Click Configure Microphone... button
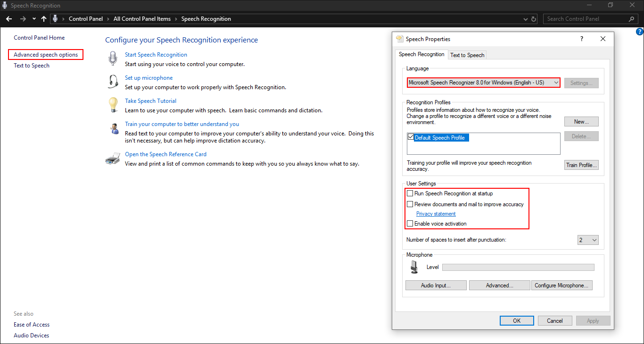 pos(561,285)
